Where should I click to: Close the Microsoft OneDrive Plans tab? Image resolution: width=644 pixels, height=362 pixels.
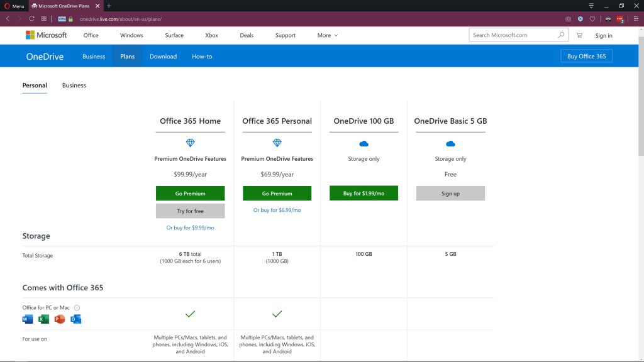[x=97, y=6]
